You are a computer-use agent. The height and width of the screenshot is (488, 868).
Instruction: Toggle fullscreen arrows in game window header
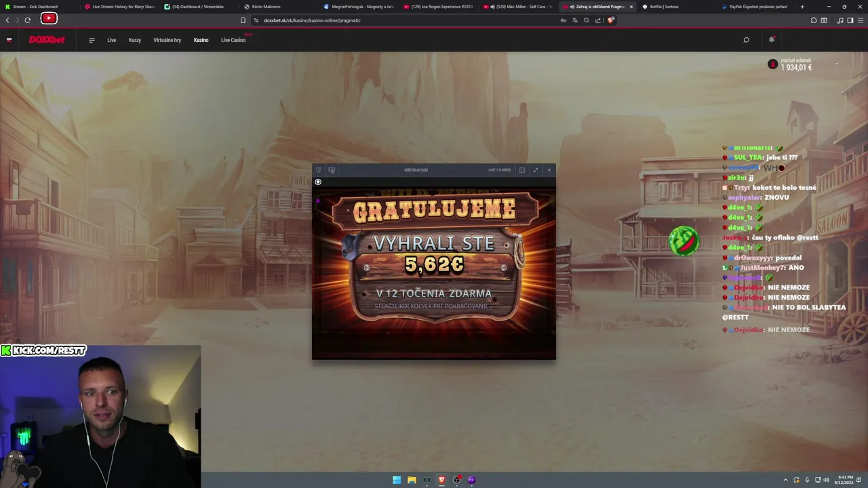[x=536, y=170]
